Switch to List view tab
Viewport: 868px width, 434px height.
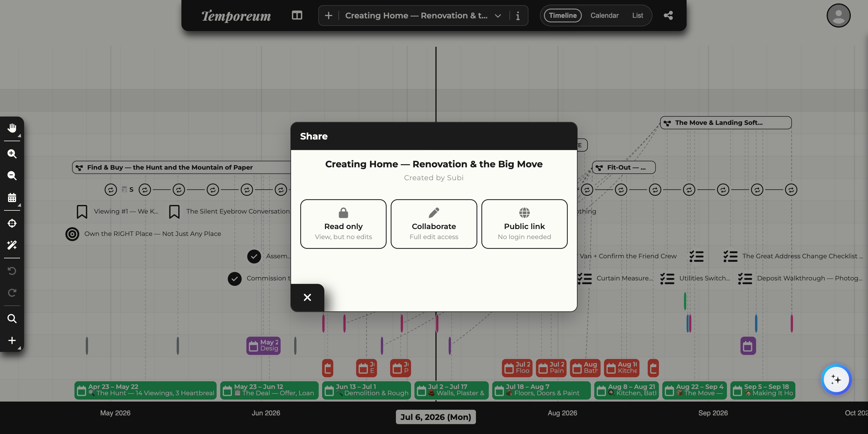pyautogui.click(x=638, y=15)
